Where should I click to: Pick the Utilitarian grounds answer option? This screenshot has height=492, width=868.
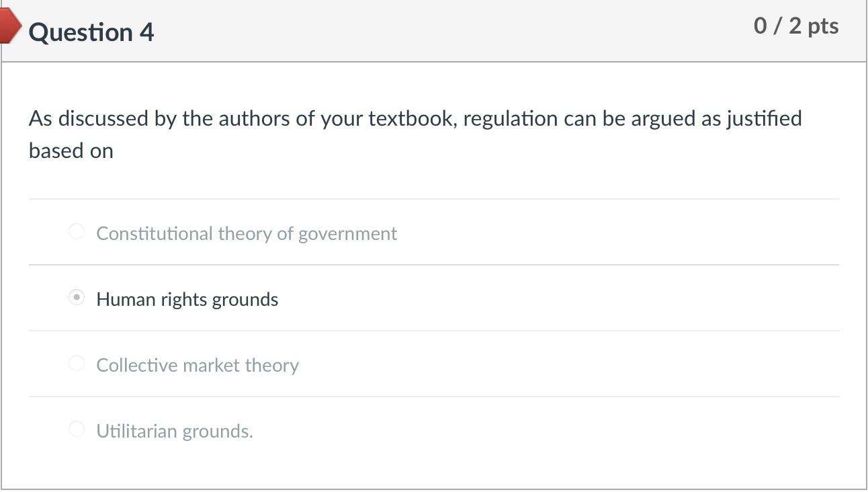[76, 429]
